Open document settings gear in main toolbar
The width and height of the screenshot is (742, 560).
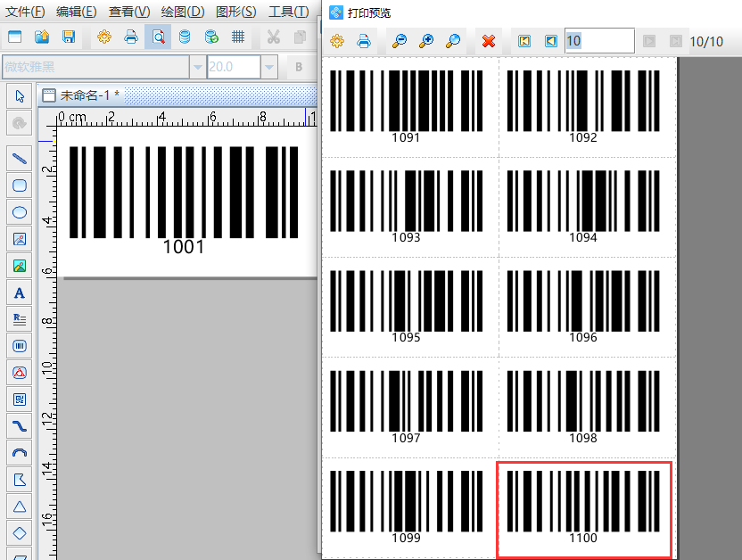[x=104, y=37]
